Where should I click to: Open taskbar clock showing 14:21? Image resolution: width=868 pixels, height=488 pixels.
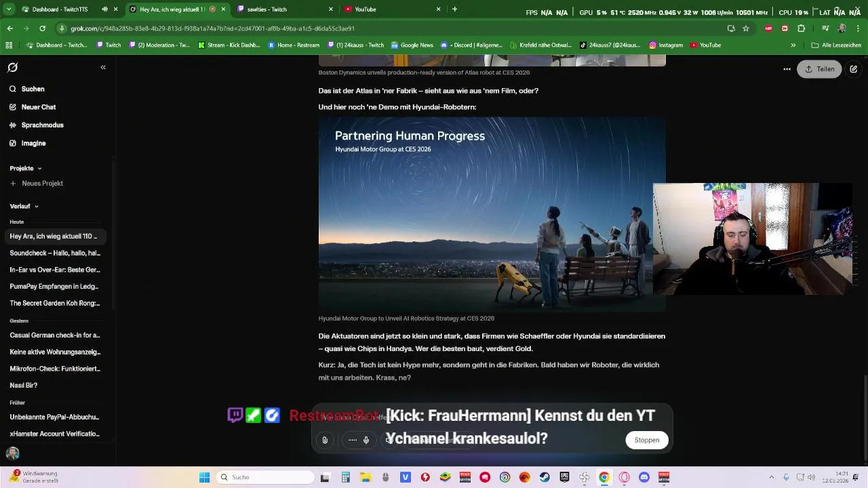835,477
